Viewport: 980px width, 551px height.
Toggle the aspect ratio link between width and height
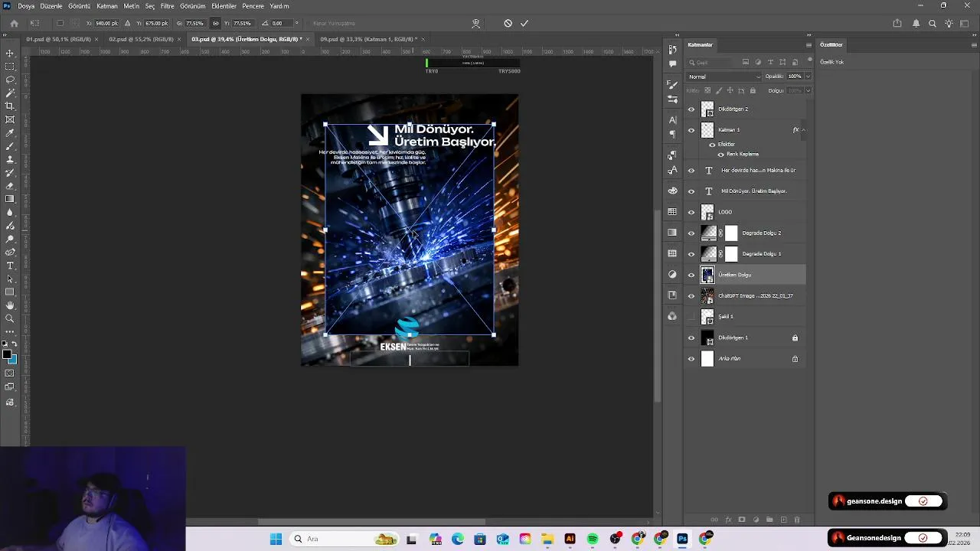click(x=215, y=23)
